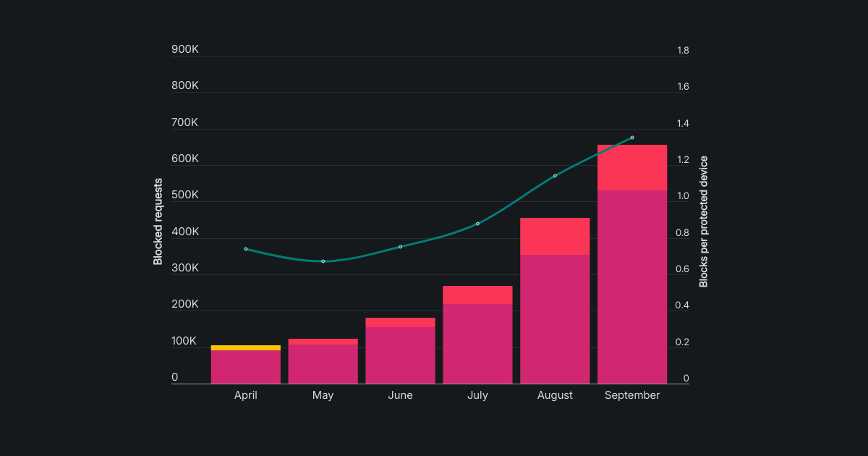Click the '0.2' right axis tick
The image size is (868, 456).
coord(683,342)
